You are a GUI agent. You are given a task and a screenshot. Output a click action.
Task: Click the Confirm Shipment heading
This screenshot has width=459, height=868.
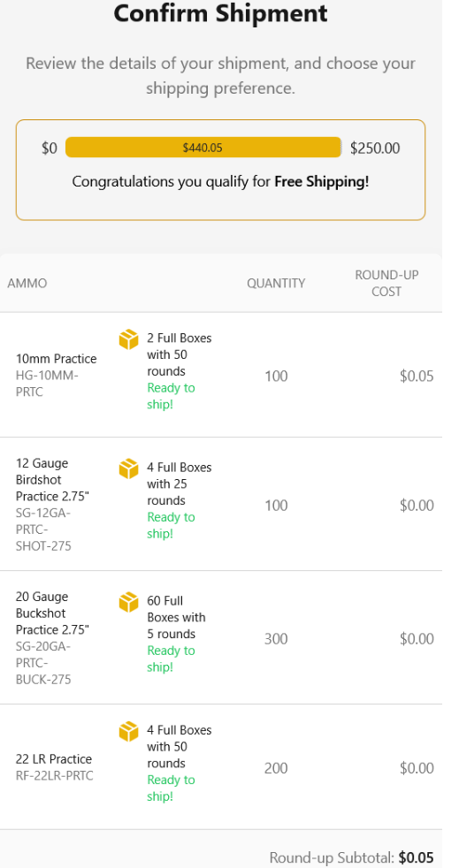pos(221,13)
